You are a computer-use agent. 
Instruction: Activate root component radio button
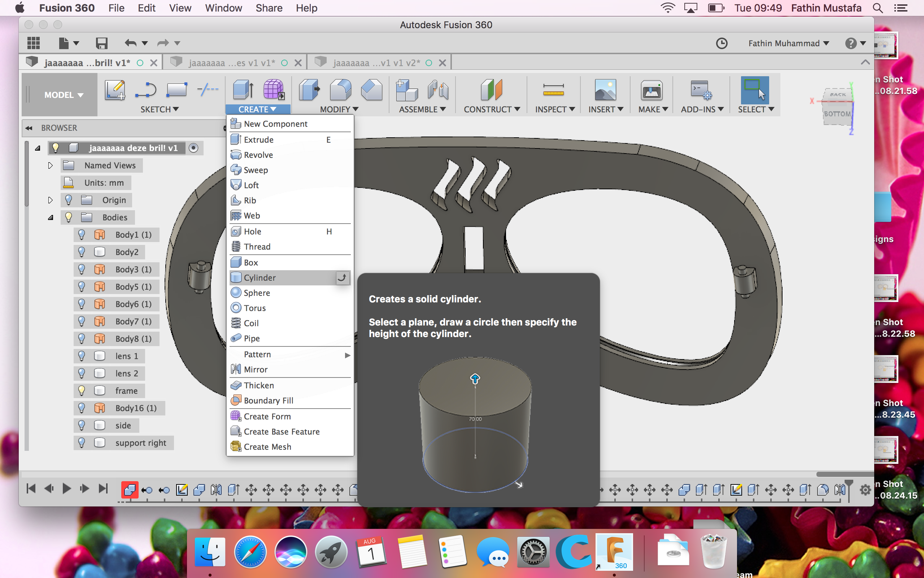[193, 148]
